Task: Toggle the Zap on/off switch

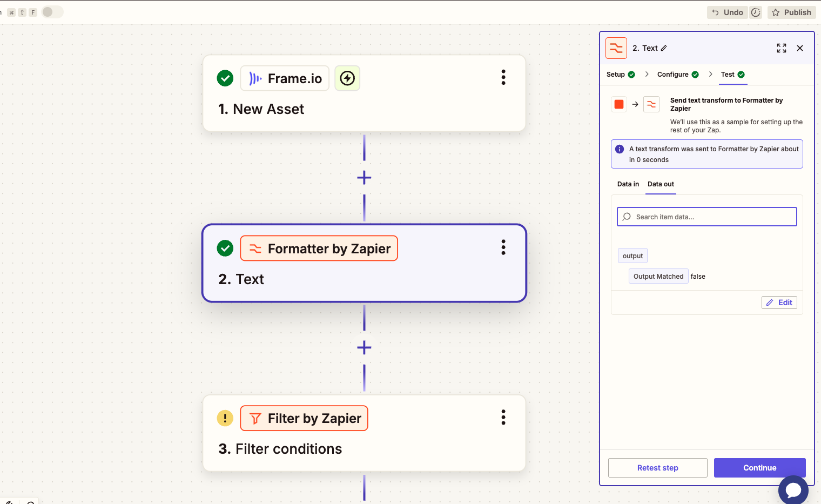Action: pos(52,12)
